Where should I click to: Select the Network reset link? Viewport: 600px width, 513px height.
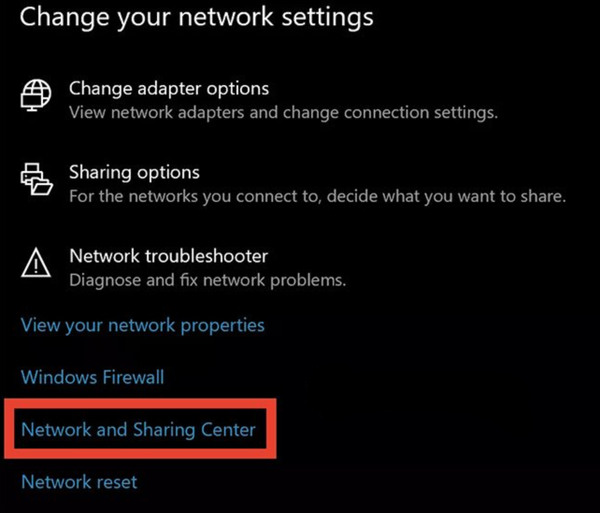79,482
